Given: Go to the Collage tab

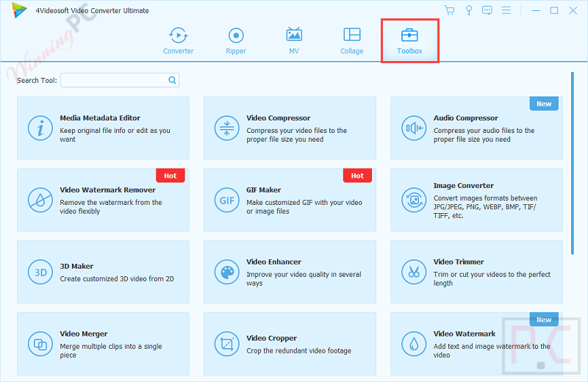Looking at the screenshot, I should pyautogui.click(x=352, y=41).
